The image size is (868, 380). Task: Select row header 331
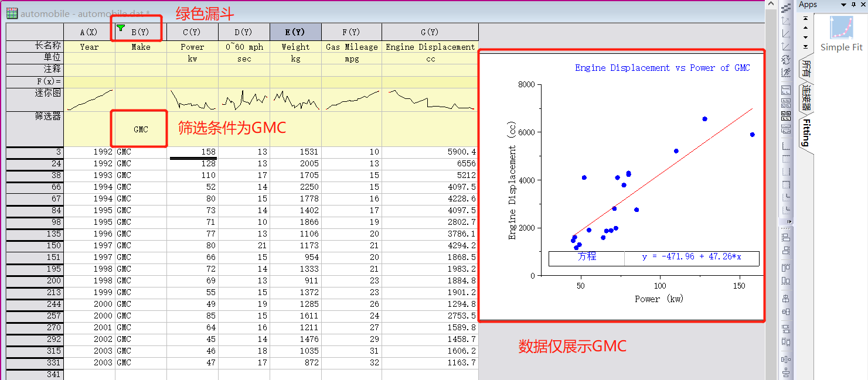pyautogui.click(x=35, y=363)
